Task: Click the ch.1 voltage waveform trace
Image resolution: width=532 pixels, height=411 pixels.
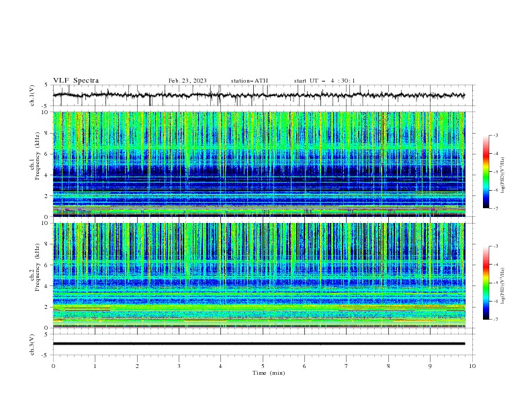Action: (x=259, y=95)
